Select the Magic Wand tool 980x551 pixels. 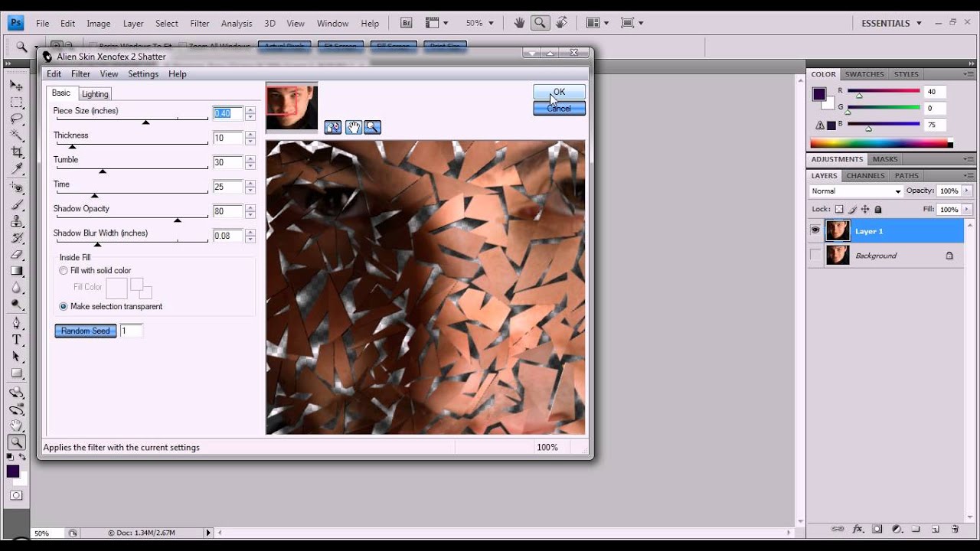pos(16,136)
